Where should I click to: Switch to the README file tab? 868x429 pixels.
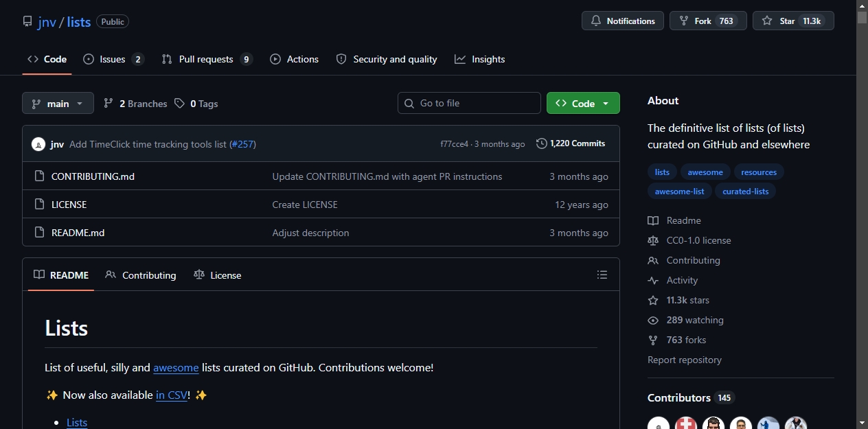(61, 275)
